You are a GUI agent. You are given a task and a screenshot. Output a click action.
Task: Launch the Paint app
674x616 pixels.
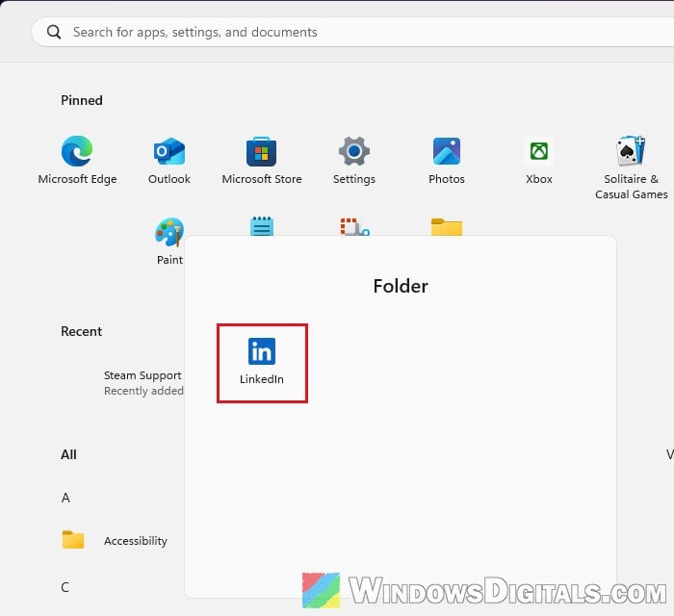point(169,241)
